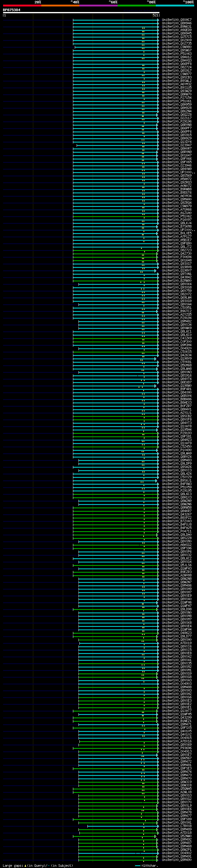Open hit UniRef100_Q8GZN4
Image resolution: width=197 pixels, height=868 pixels.
click(177, 111)
